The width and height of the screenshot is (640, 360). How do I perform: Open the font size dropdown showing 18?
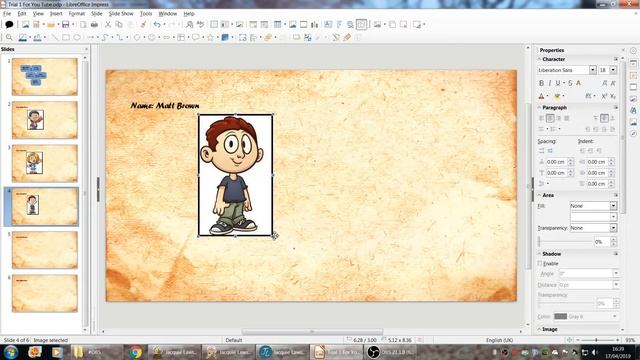tap(613, 70)
